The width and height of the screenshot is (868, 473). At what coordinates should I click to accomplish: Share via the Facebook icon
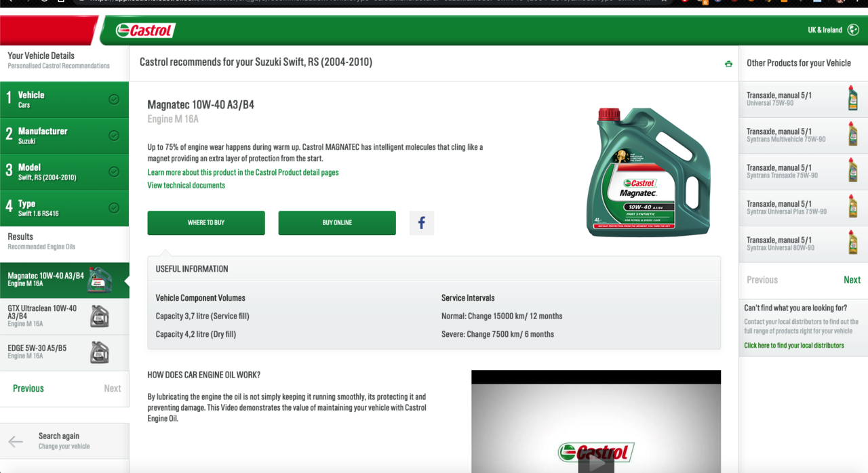(421, 223)
